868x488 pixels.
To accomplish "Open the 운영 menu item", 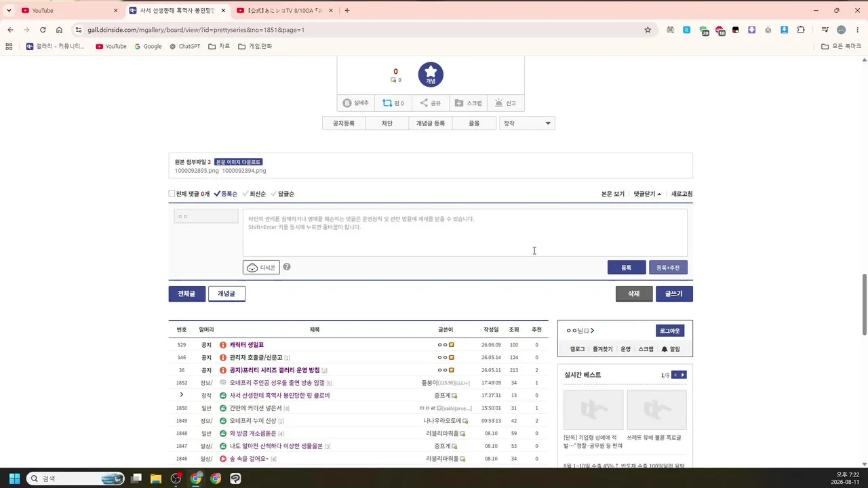I will tap(625, 349).
